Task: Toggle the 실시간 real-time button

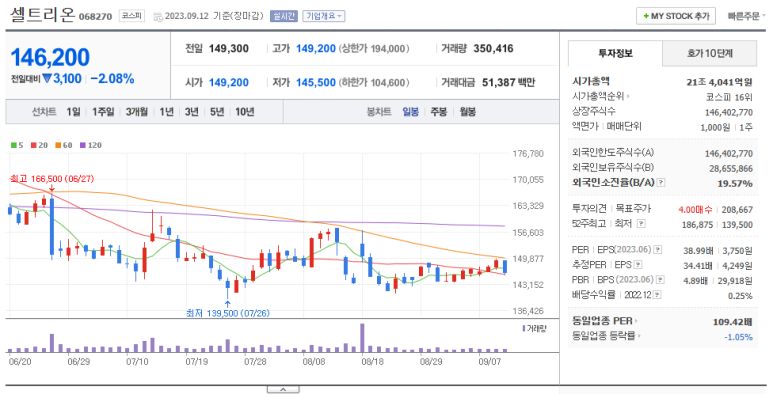Action: click(x=283, y=16)
